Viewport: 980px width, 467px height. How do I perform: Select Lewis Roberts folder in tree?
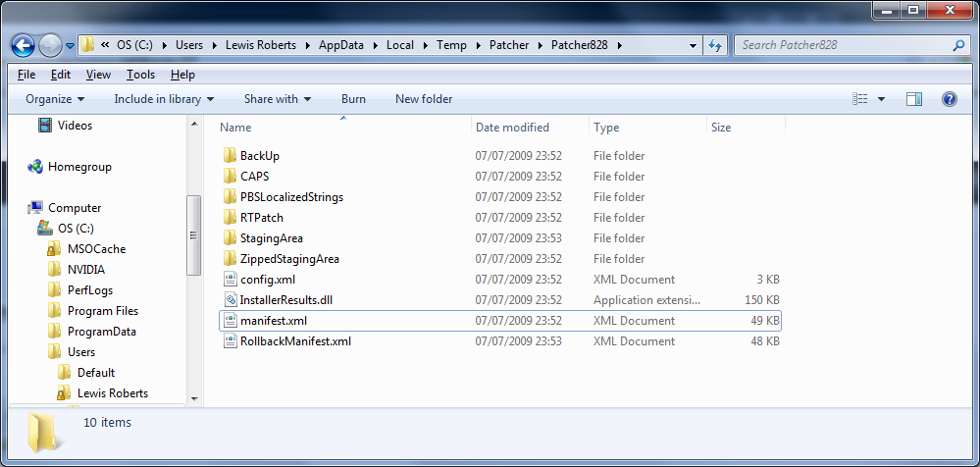[x=103, y=393]
